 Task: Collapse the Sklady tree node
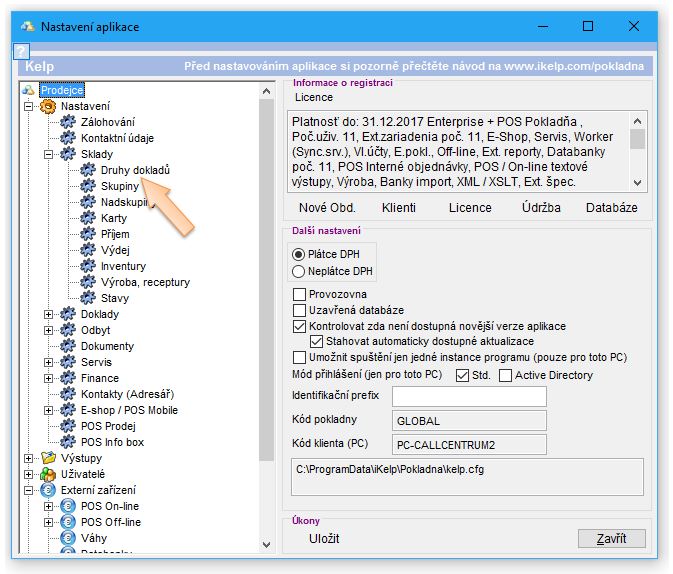(x=49, y=154)
